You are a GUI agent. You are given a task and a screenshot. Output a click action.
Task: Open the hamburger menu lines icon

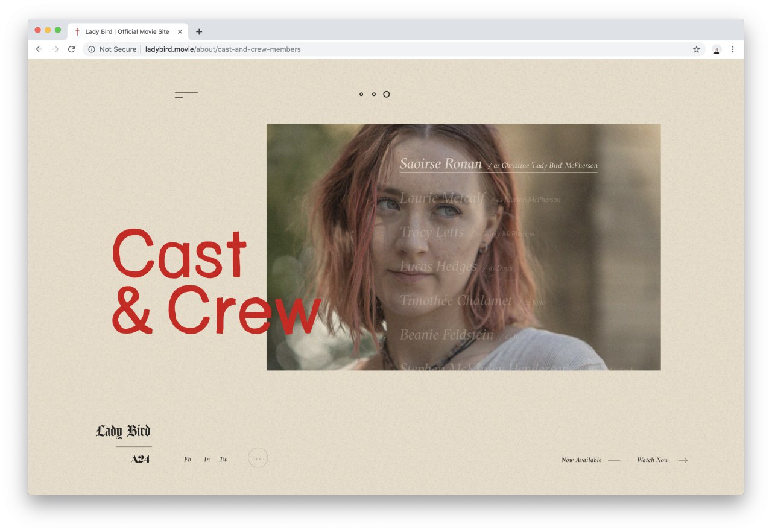click(x=186, y=95)
